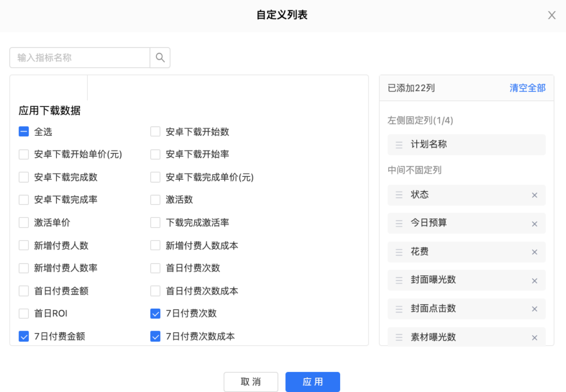Remove the 素材曝光数 column with its × icon
566x392 pixels.
click(x=534, y=337)
